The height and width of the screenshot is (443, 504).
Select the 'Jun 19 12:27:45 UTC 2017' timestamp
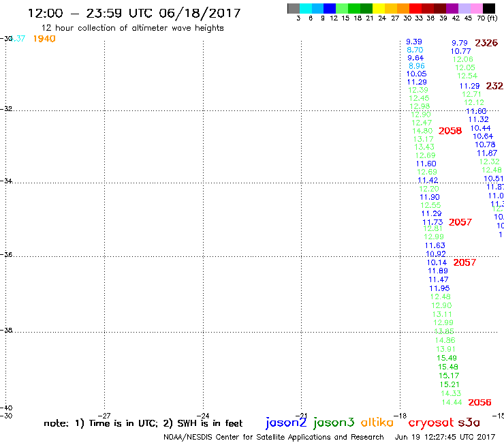click(445, 438)
